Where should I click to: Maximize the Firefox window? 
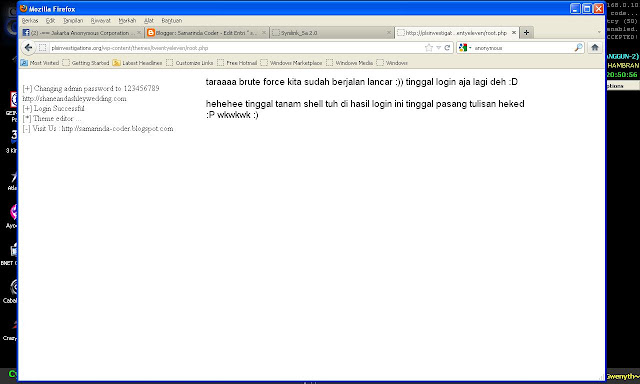click(587, 9)
